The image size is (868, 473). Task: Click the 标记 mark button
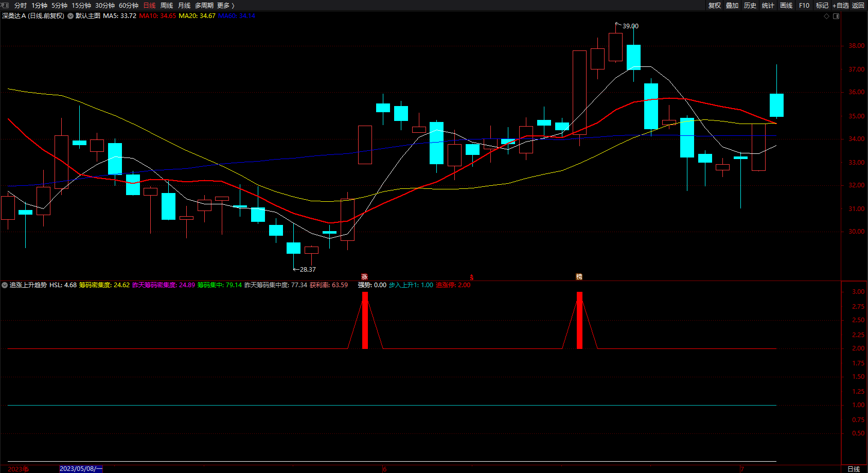[822, 6]
